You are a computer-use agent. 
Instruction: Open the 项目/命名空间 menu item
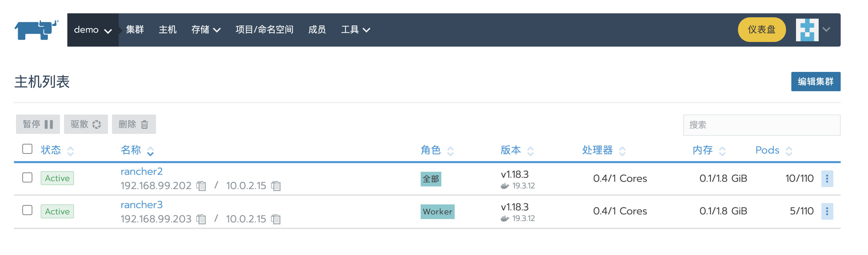point(264,30)
